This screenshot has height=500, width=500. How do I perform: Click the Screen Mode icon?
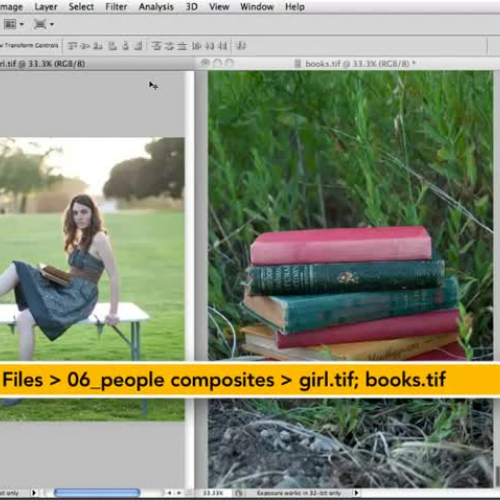(x=40, y=24)
